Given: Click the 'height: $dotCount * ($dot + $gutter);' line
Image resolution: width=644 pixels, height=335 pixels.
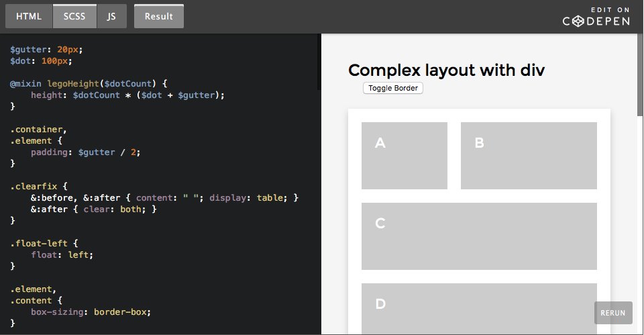Looking at the screenshot, I should 127,95.
